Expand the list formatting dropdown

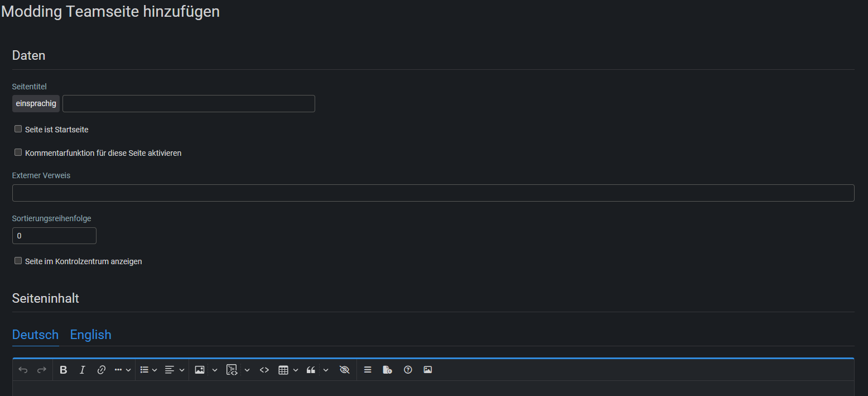tap(148, 370)
